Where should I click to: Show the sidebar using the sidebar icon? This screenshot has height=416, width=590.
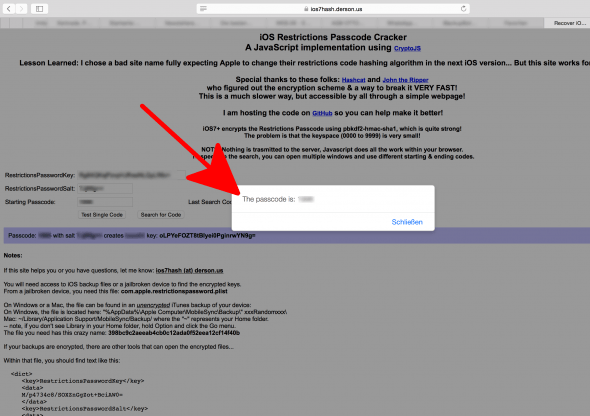pyautogui.click(x=39, y=8)
